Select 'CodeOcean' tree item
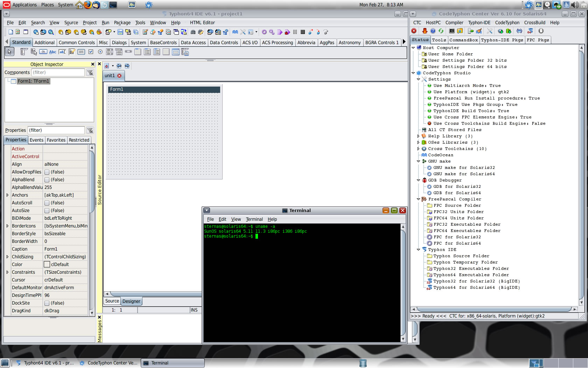 pos(441,155)
